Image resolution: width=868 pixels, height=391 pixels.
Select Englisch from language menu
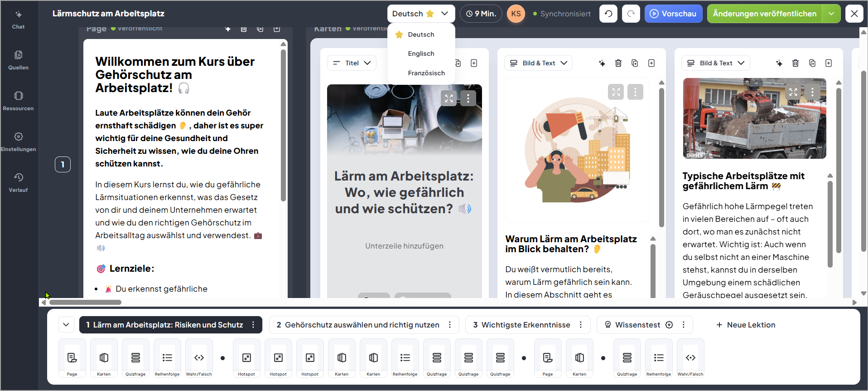(421, 54)
